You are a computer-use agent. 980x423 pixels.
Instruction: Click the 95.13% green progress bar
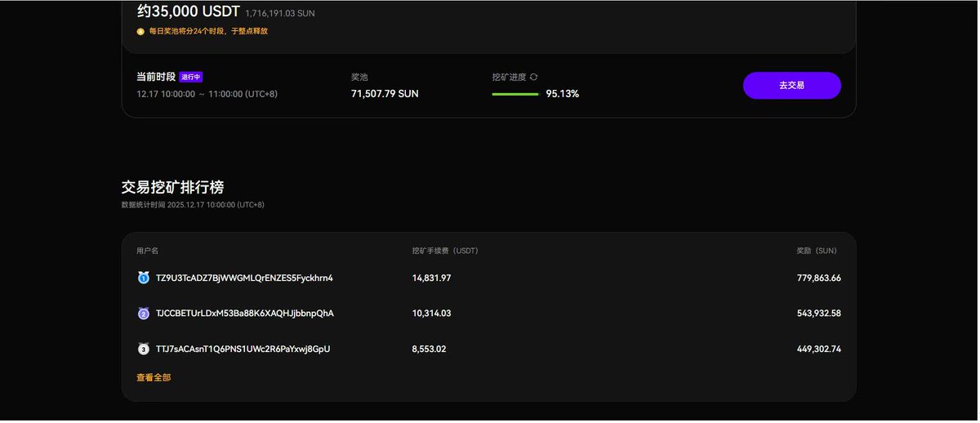click(x=514, y=94)
